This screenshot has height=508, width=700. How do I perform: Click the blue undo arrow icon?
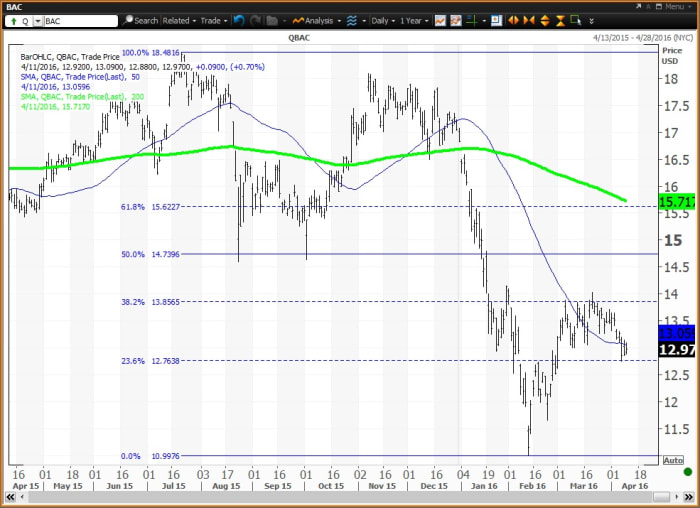tap(239, 20)
